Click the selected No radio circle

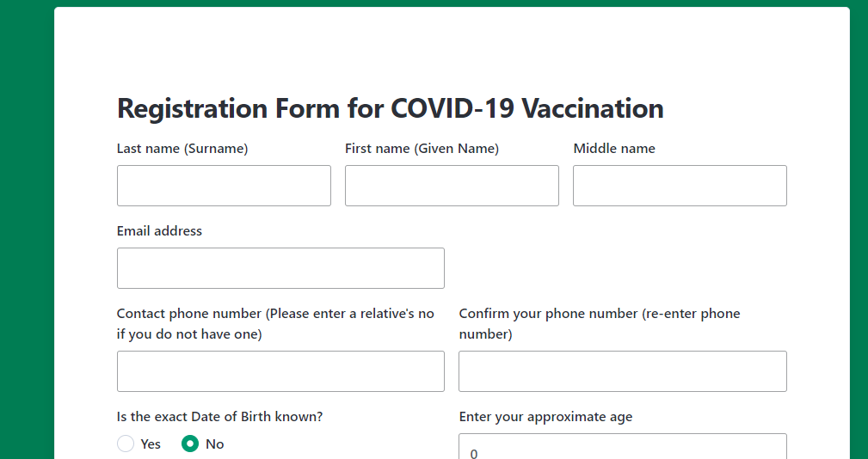pyautogui.click(x=190, y=444)
